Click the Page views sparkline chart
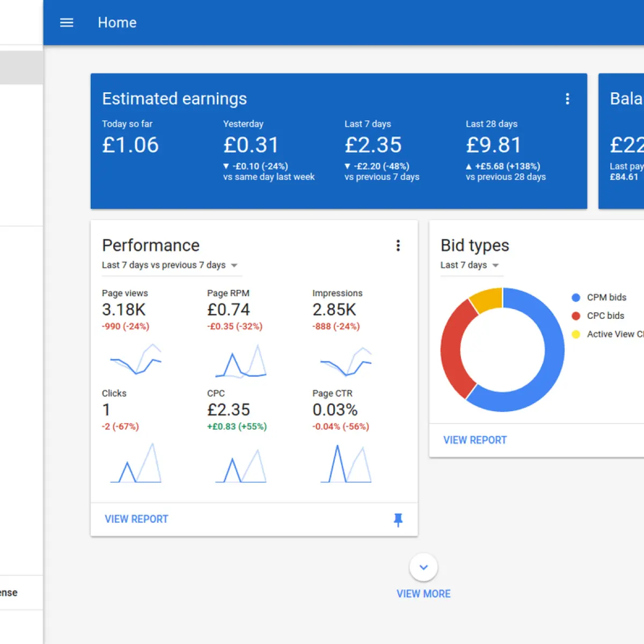The image size is (644, 644). [136, 359]
